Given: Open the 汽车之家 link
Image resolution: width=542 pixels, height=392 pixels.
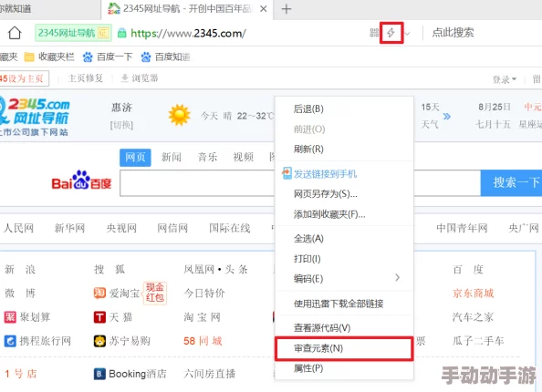Looking at the screenshot, I should (473, 317).
